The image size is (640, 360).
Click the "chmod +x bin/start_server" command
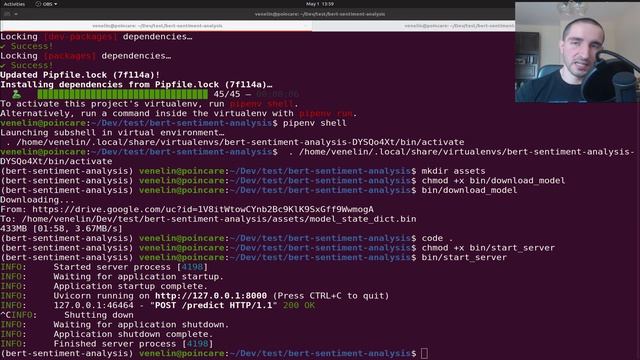(x=488, y=248)
